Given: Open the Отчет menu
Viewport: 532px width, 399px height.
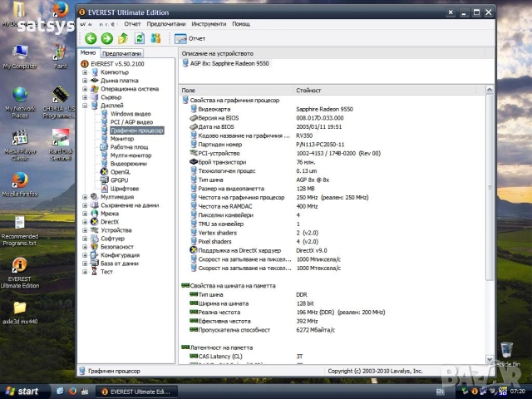Looking at the screenshot, I should (x=132, y=24).
